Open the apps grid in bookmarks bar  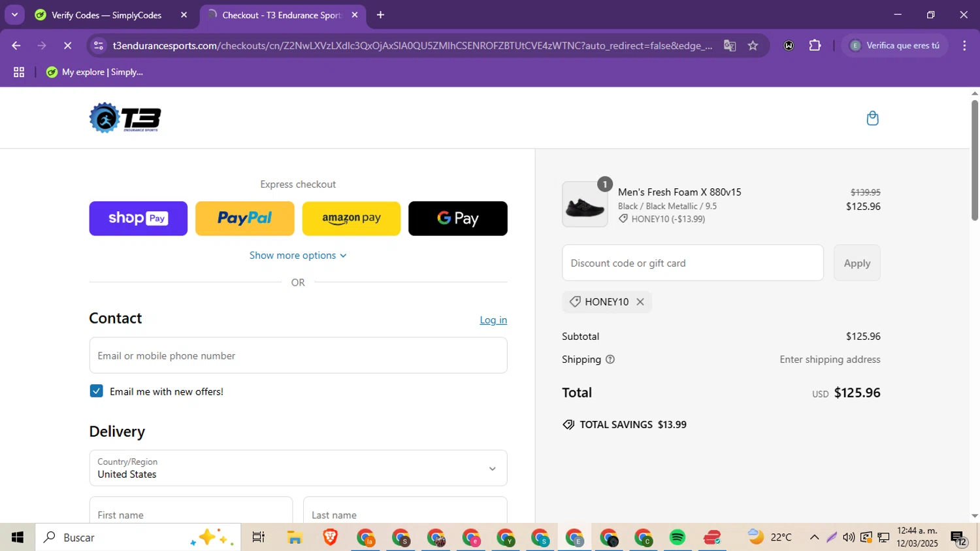(19, 73)
